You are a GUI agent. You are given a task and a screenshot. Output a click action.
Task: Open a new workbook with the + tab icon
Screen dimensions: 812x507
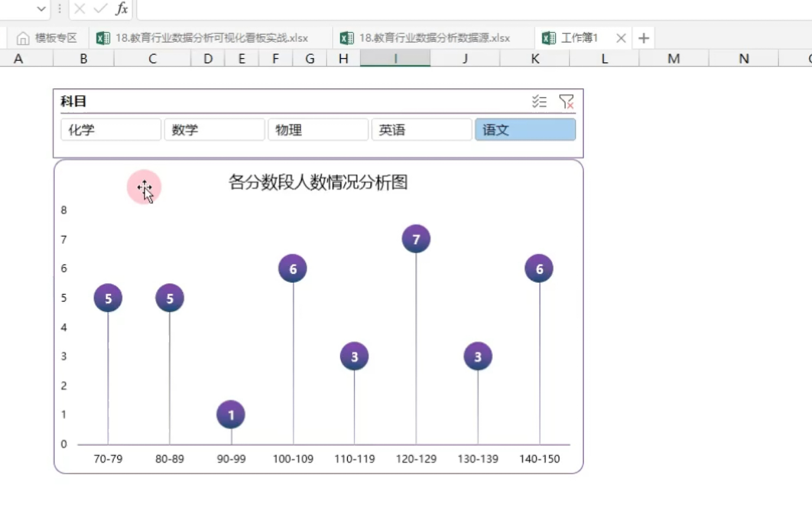pyautogui.click(x=643, y=38)
